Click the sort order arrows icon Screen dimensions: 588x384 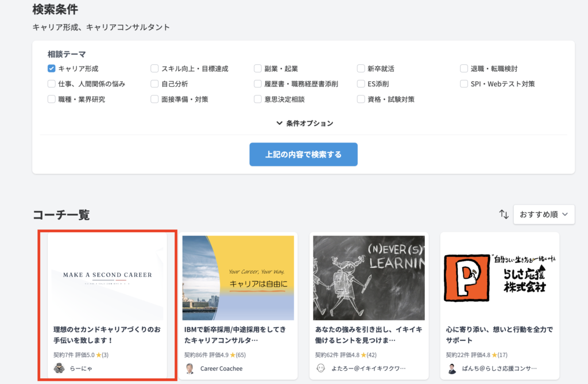click(504, 214)
